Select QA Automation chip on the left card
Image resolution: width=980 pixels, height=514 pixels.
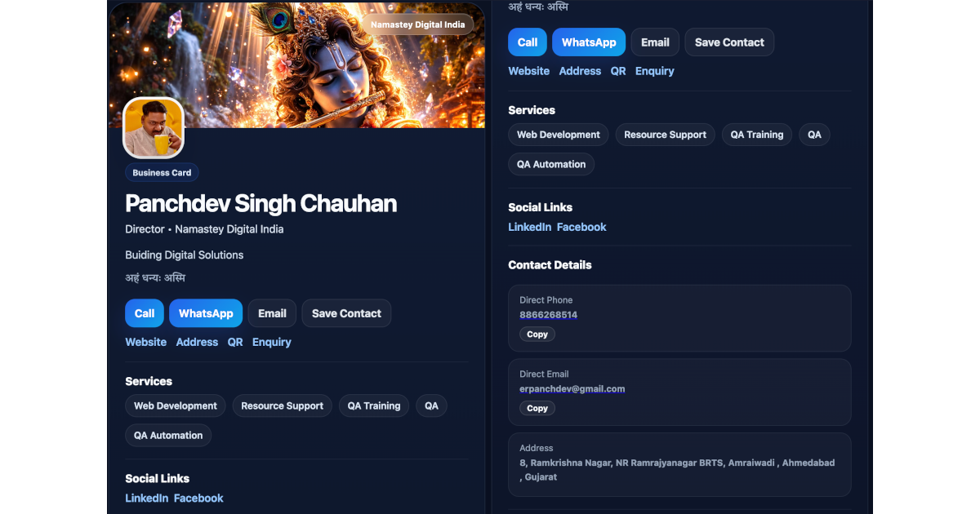(x=168, y=435)
